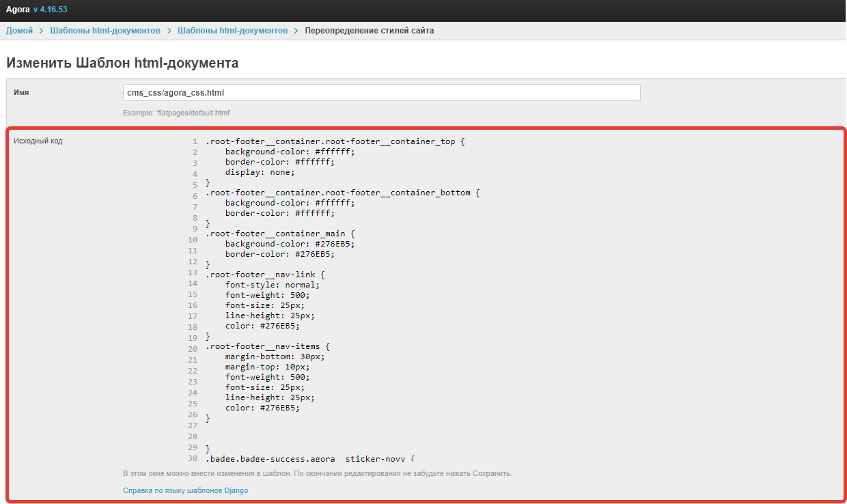Open the first Шаблоны html-документов breadcrumb
847x504 pixels.
pos(105,31)
